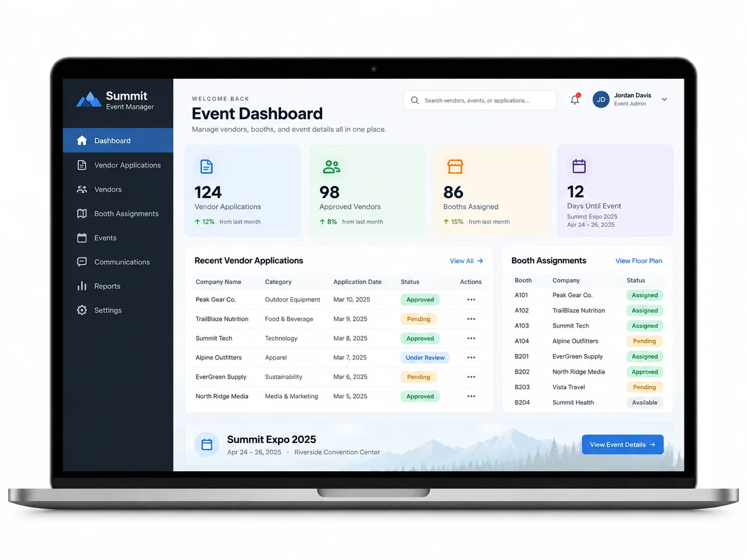Click the Vendor Applications document card icon
This screenshot has width=747, height=560.
point(206,167)
